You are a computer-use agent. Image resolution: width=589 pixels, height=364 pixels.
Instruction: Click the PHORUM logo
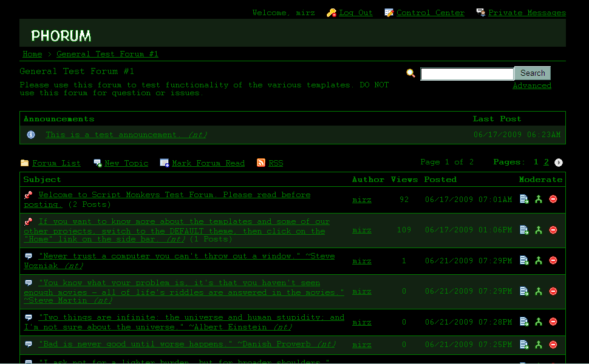(61, 36)
